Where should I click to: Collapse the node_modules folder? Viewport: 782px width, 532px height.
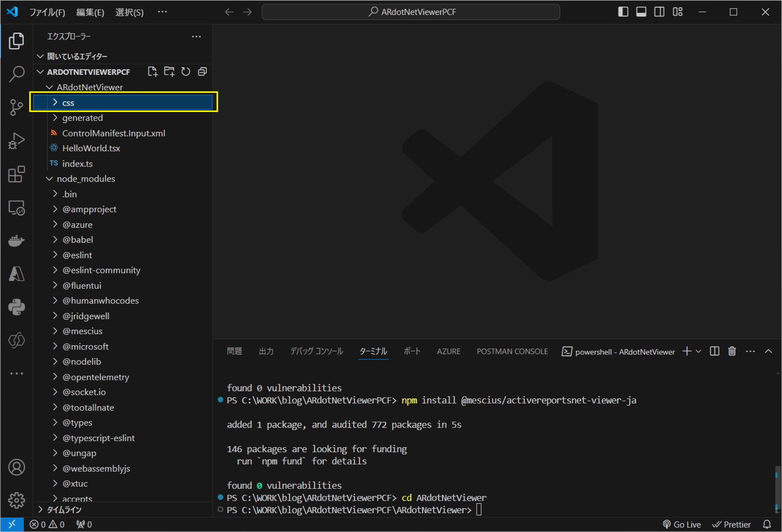point(123,179)
